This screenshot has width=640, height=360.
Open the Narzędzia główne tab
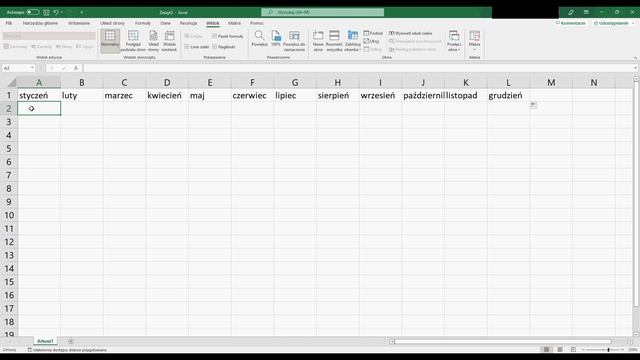[40, 23]
